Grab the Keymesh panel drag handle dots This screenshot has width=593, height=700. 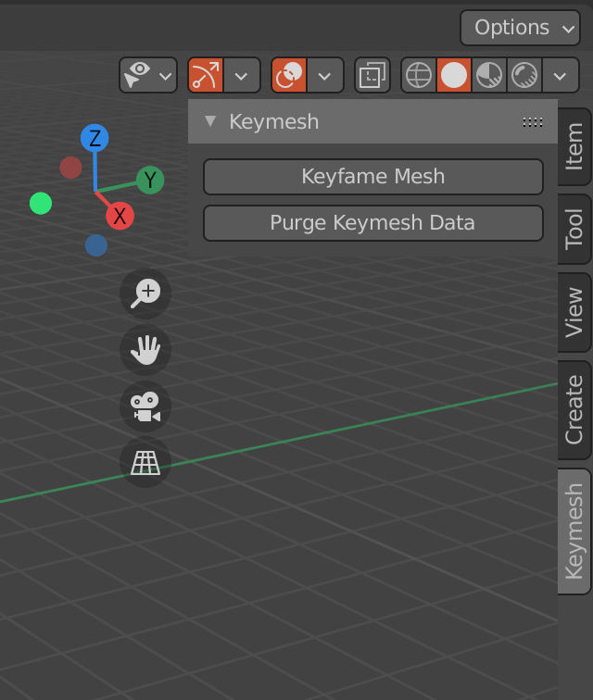pyautogui.click(x=533, y=122)
